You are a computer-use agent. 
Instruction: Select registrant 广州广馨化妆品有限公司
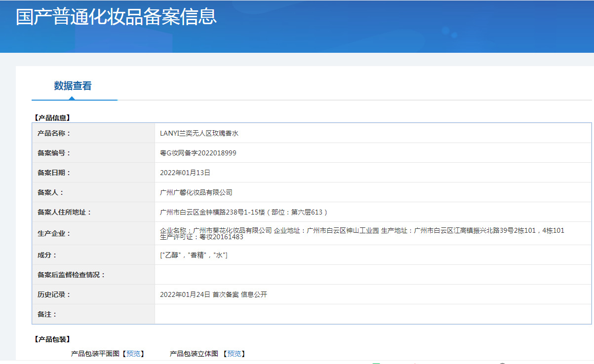pyautogui.click(x=196, y=192)
